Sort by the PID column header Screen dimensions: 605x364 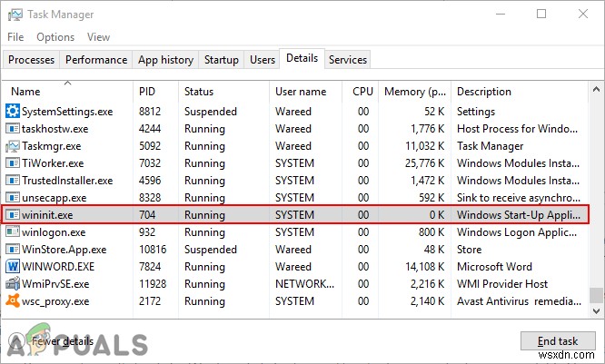[x=155, y=92]
